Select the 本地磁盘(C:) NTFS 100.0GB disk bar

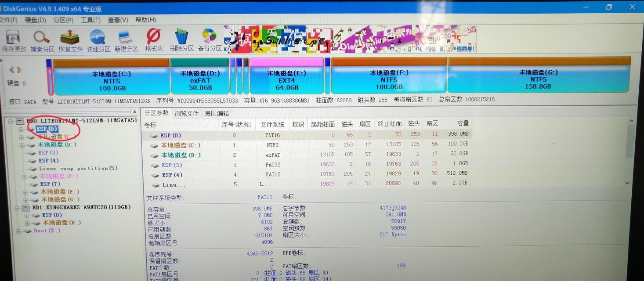tap(111, 76)
